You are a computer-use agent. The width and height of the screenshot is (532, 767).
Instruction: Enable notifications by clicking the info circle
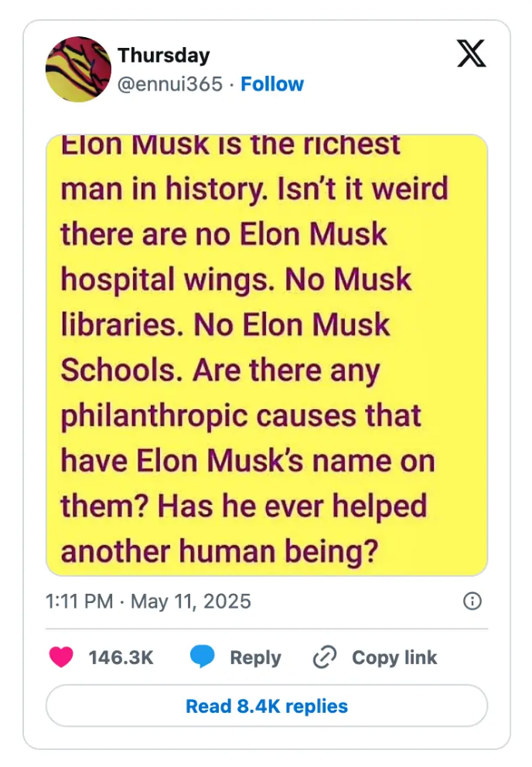point(472,601)
